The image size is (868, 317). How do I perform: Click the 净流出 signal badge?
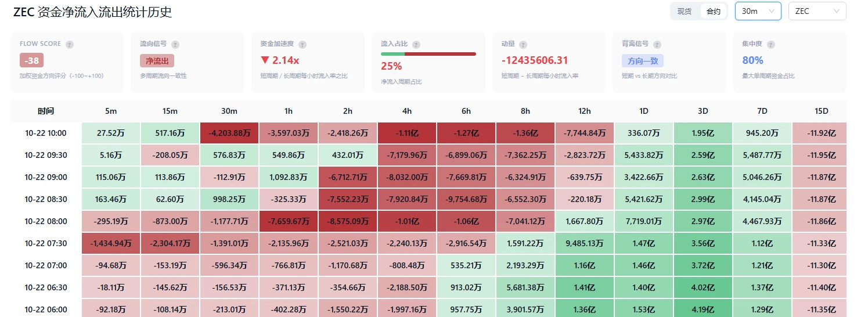point(157,60)
